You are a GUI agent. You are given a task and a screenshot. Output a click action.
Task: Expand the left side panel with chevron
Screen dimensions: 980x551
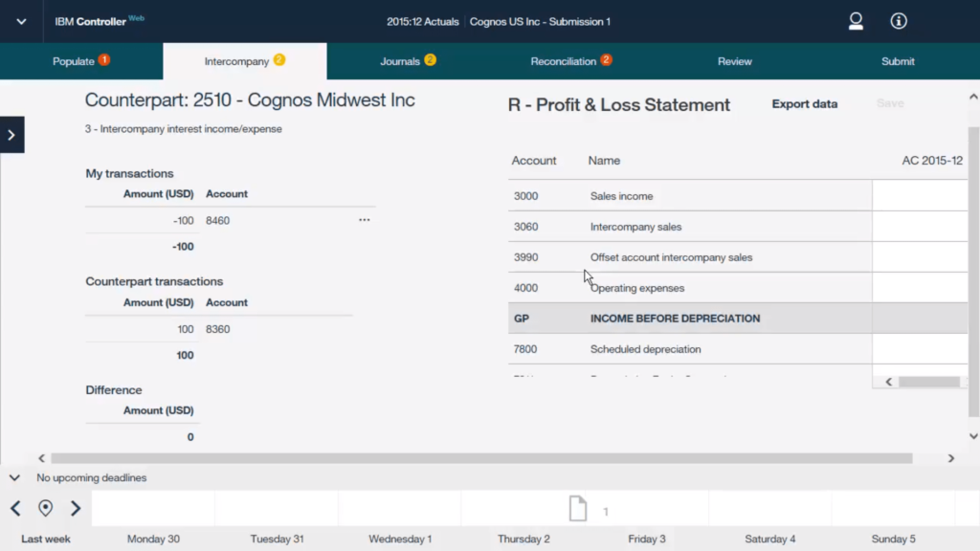(11, 134)
